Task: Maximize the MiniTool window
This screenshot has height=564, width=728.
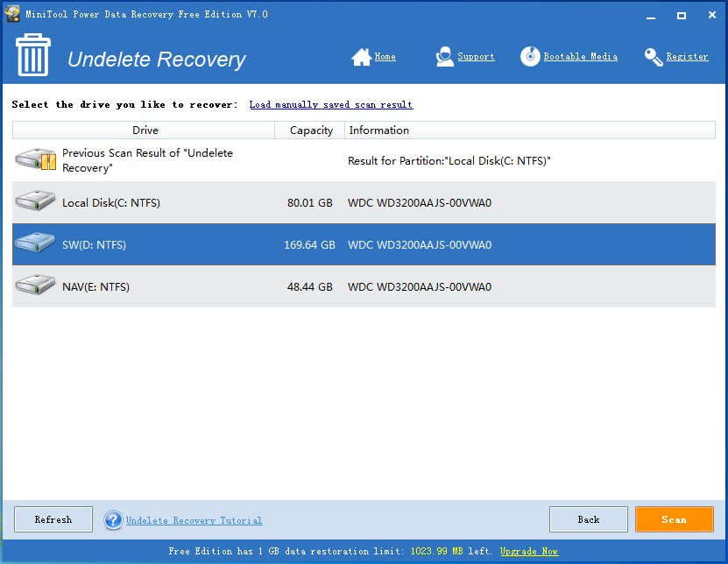Action: 681,15
